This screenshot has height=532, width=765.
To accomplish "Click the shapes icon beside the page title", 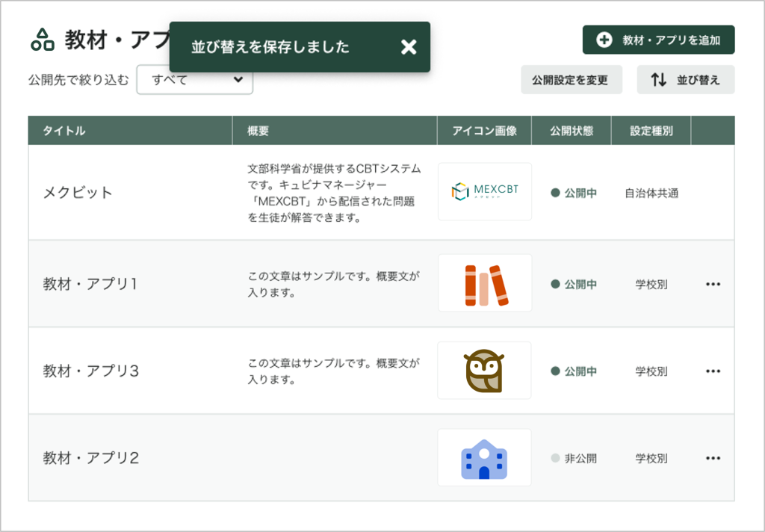I will (43, 40).
